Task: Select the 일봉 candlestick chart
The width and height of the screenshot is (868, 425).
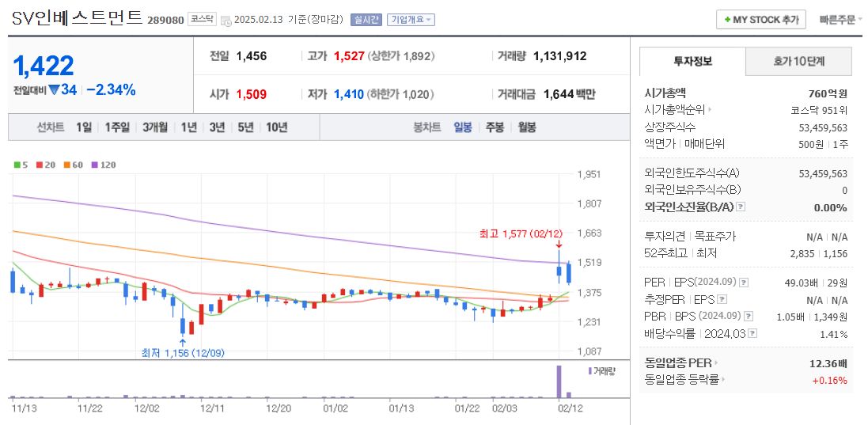Action: click(463, 127)
